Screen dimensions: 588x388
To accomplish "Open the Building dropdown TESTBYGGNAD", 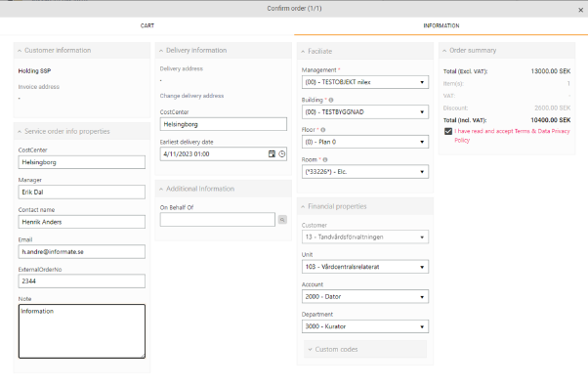I will click(365, 112).
